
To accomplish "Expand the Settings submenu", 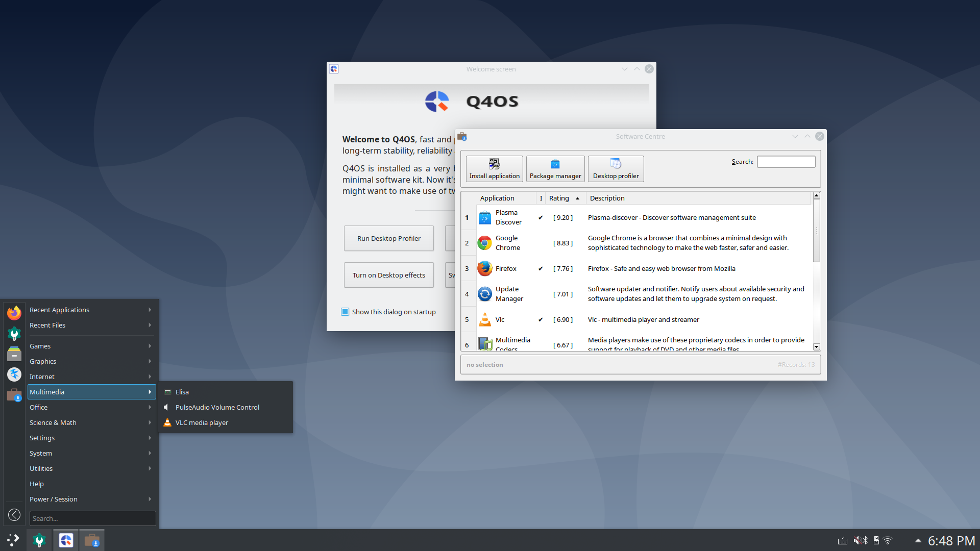I will (x=92, y=438).
